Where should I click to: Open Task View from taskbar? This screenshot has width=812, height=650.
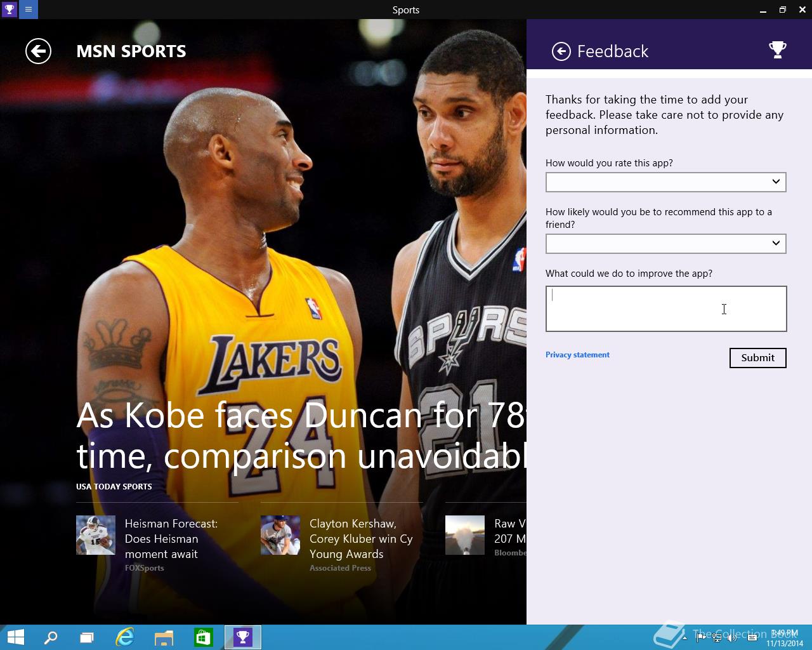(87, 637)
